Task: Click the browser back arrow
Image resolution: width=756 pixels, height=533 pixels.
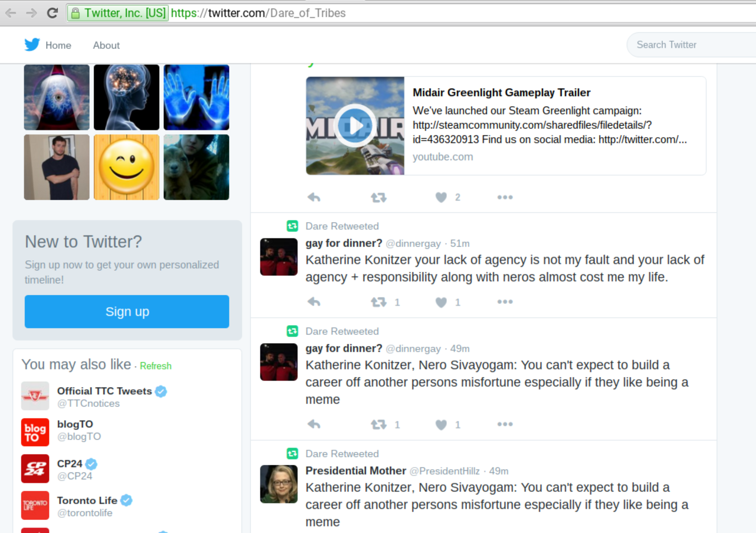Action: [11, 13]
